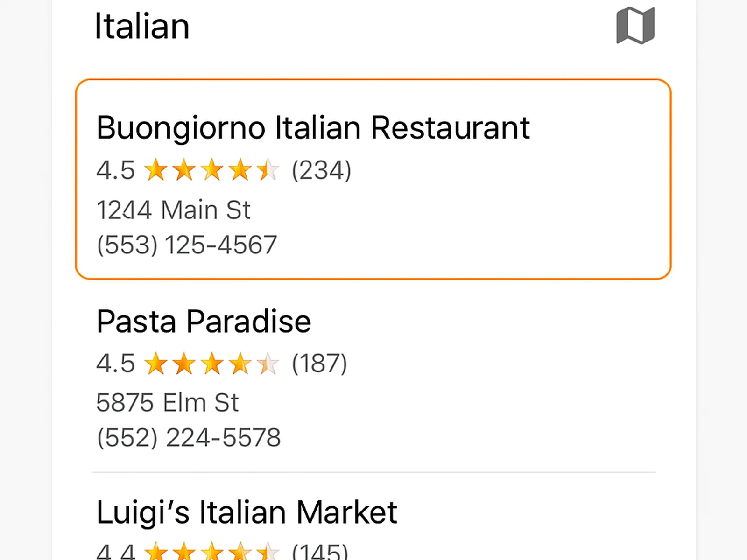
Task: Open the Buongiorno Italian Restaurant listing
Action: (313, 127)
